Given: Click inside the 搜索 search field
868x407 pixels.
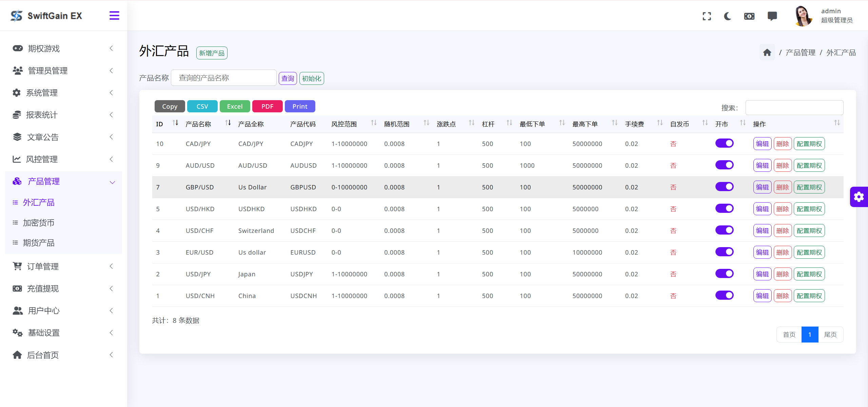Looking at the screenshot, I should (x=794, y=107).
